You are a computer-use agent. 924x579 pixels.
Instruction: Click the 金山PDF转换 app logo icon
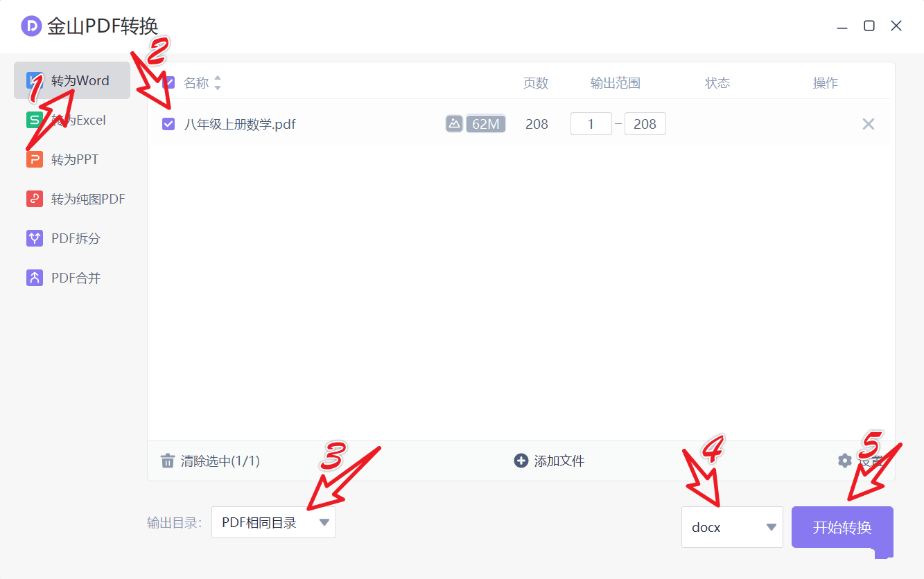(32, 26)
